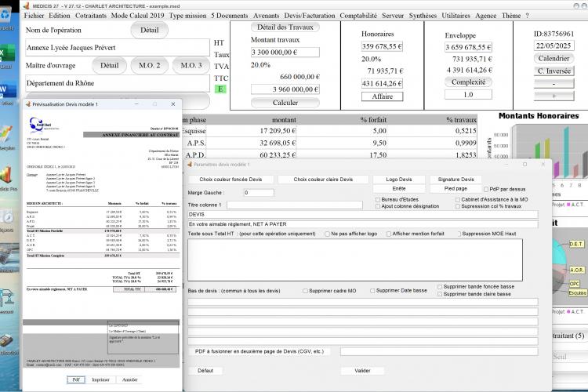Click the Détail des Travaux button
Viewport: 588px width, 392px height.
click(285, 27)
